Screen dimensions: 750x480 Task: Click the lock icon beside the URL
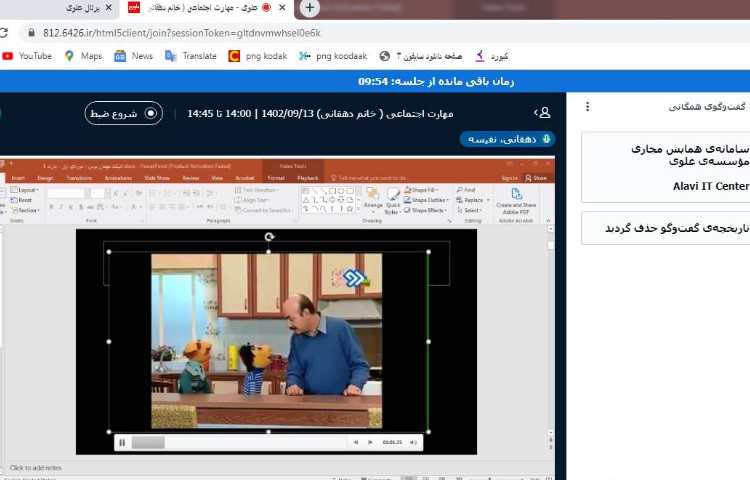[32, 33]
